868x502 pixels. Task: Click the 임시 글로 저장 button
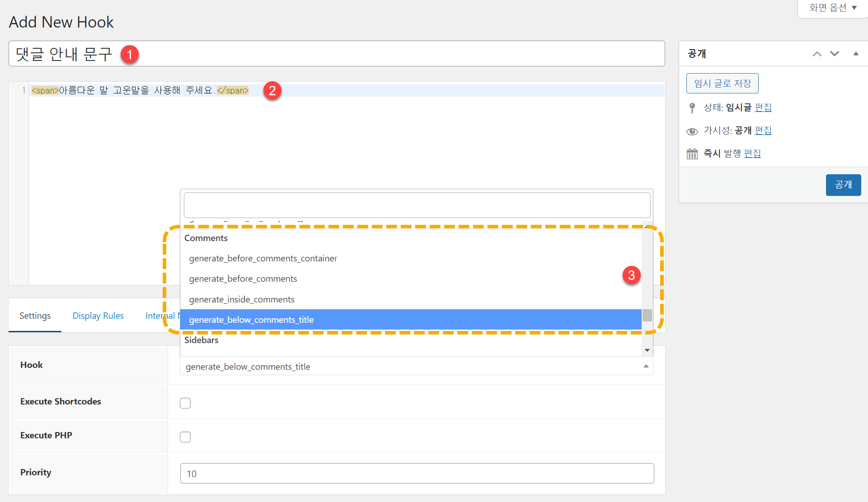[722, 84]
